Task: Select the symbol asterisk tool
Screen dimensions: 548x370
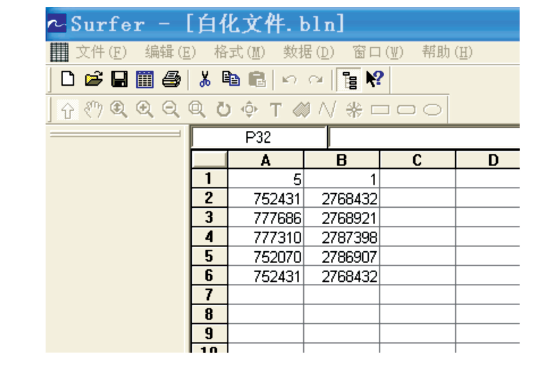Action: tap(354, 110)
